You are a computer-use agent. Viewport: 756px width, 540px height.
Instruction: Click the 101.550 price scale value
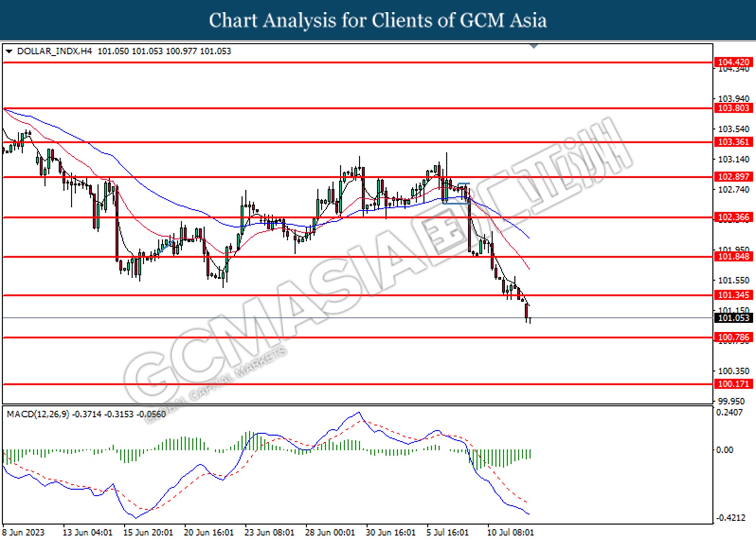(733, 281)
